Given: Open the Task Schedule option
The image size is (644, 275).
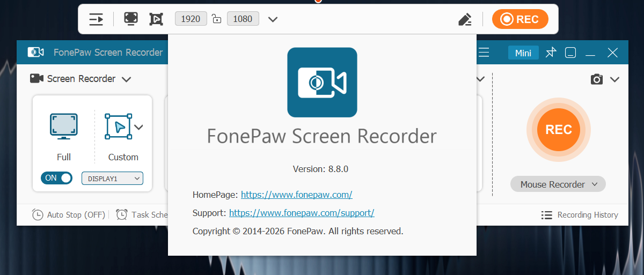Looking at the screenshot, I should [x=142, y=214].
